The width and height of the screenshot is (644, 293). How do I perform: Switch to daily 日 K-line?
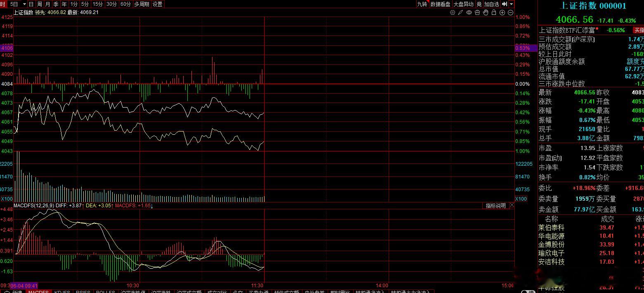pos(31,4)
